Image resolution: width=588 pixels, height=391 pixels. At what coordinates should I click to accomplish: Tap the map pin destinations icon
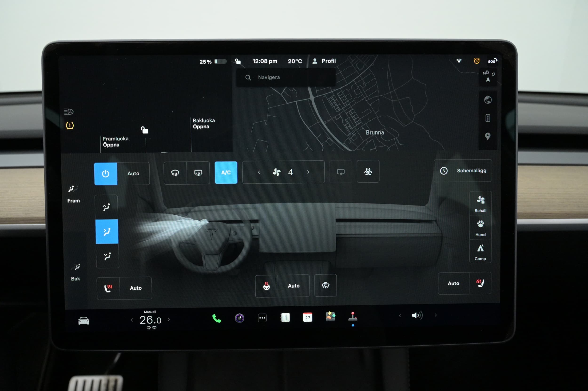coord(488,136)
